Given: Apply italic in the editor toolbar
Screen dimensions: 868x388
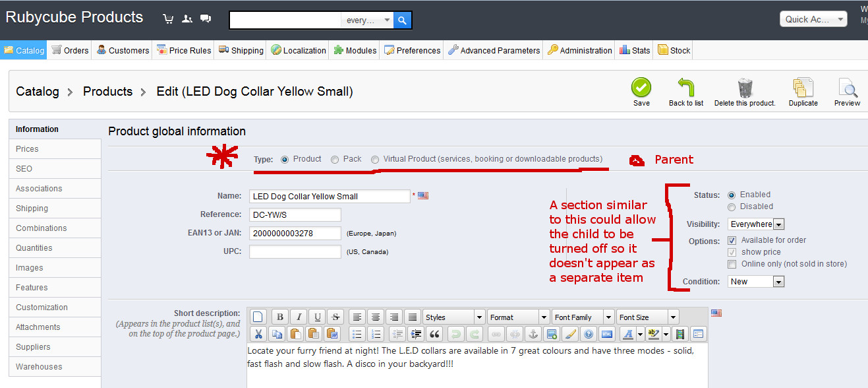Looking at the screenshot, I should (299, 317).
